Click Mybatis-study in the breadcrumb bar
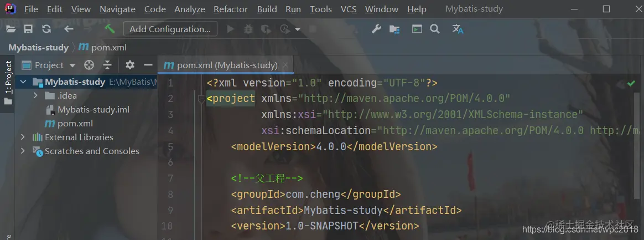644x240 pixels. (x=39, y=47)
